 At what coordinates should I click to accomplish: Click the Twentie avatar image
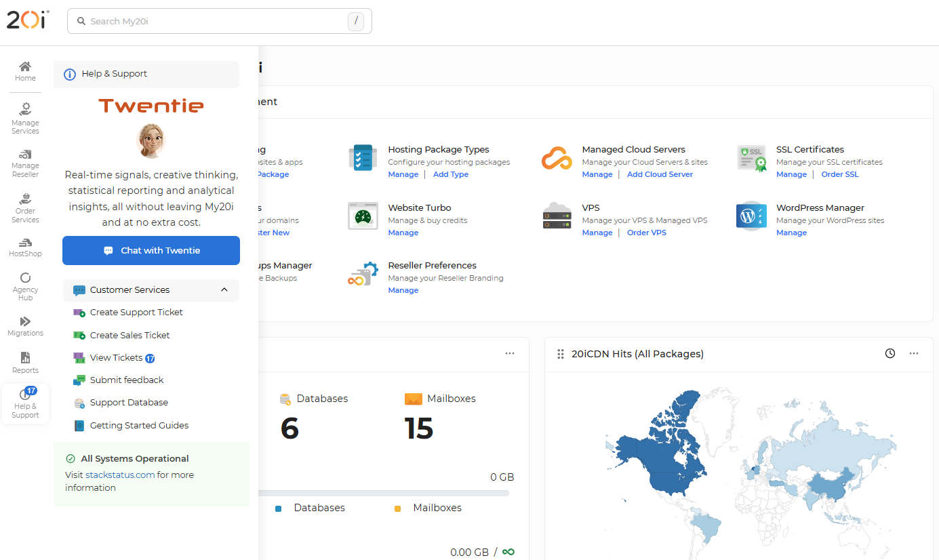[151, 140]
